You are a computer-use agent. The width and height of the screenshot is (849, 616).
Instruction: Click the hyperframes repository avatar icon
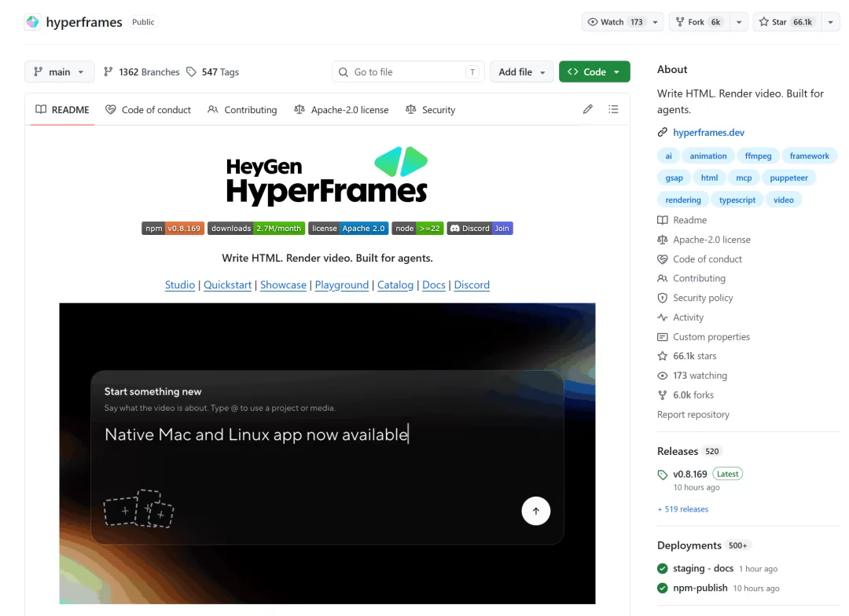point(32,22)
